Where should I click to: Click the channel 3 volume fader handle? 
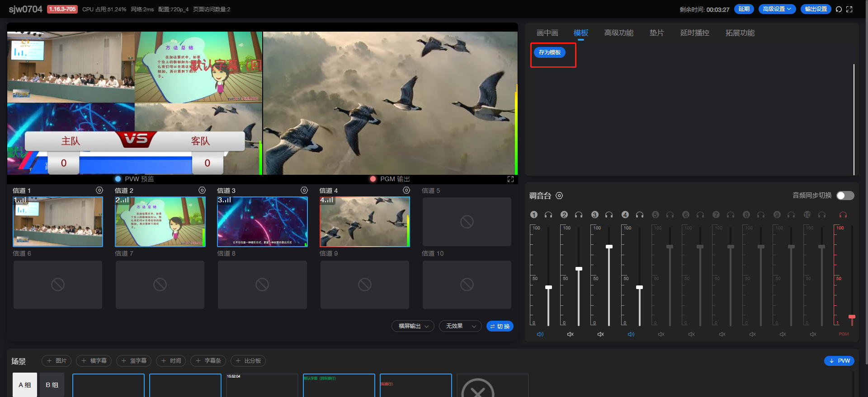[609, 247]
